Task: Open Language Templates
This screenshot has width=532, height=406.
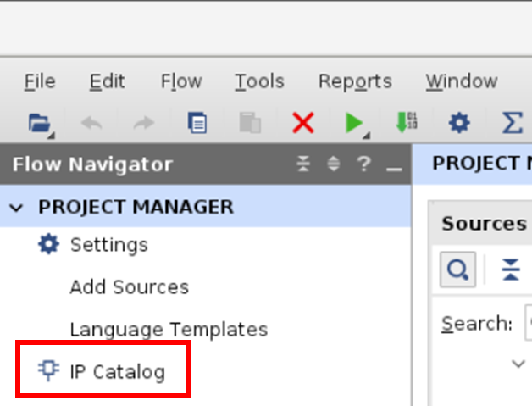Action: coord(169,330)
